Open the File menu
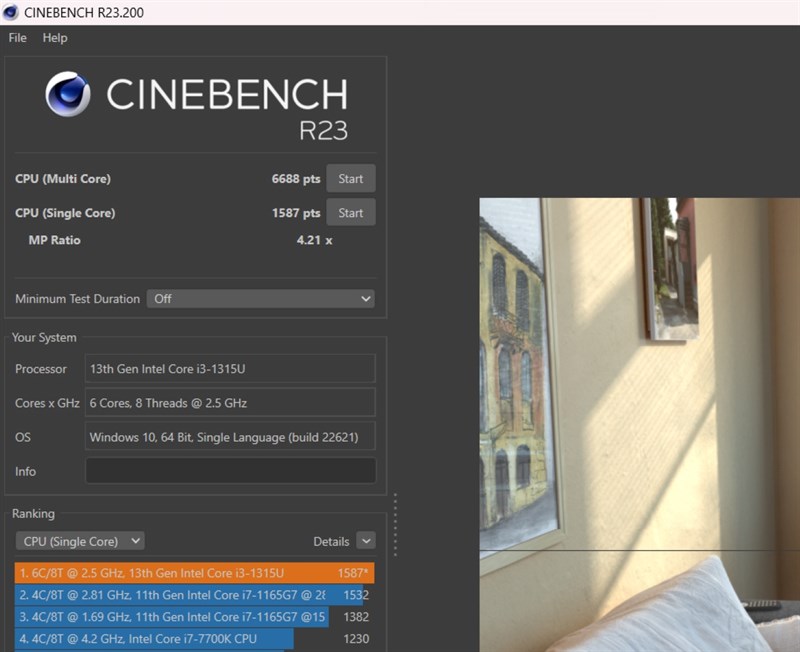This screenshot has height=652, width=800. coord(17,38)
